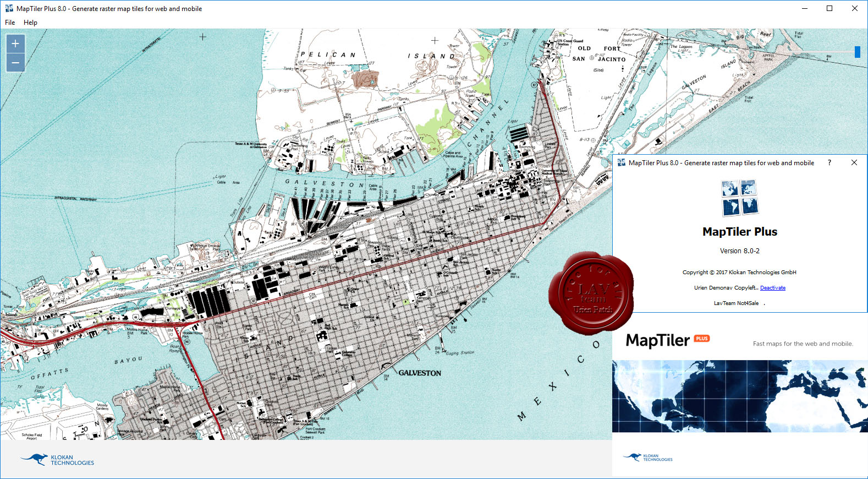This screenshot has height=479, width=868.
Task: Maximize the main MapTiler window
Action: [829, 8]
